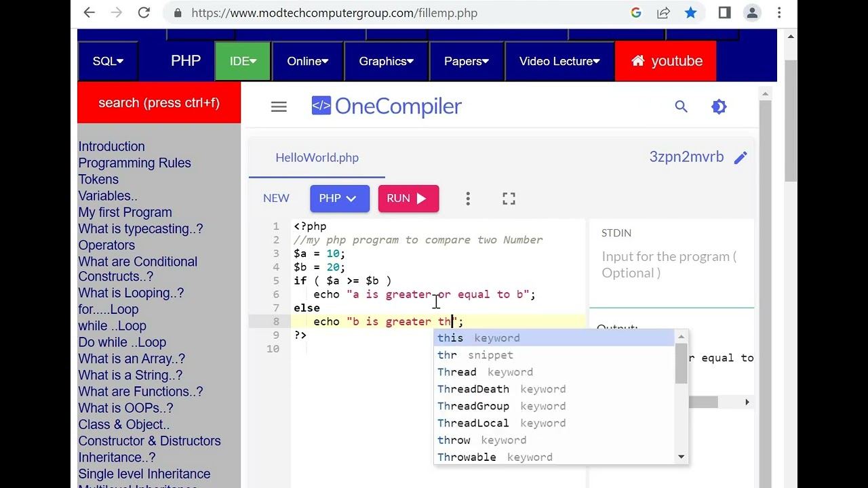Open the OneCompiler search icon
Screen dimensions: 868x488
coord(682,106)
